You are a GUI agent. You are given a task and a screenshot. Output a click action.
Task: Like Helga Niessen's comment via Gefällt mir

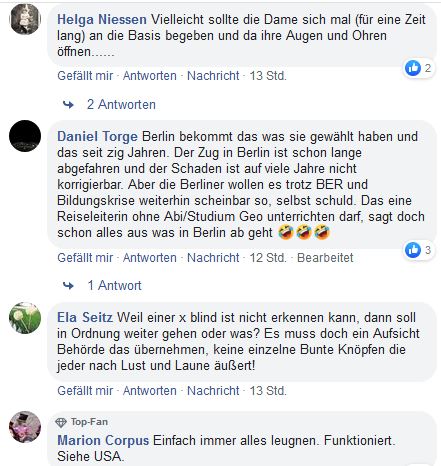pyautogui.click(x=85, y=76)
